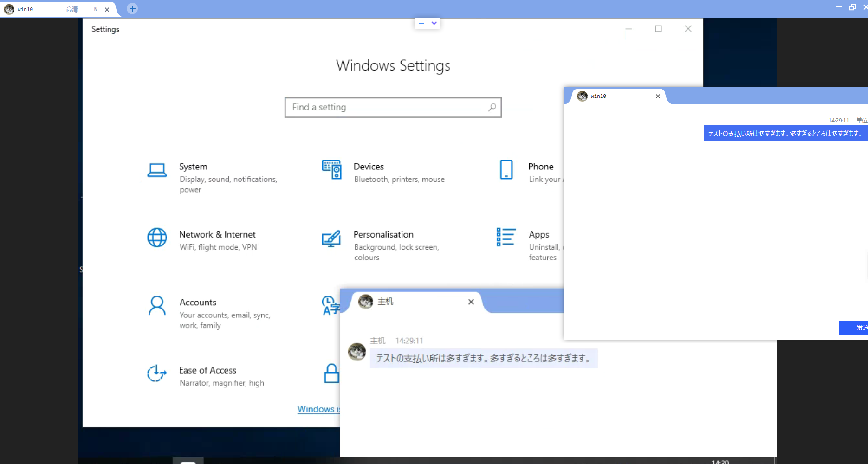Open the Phone settings icon
This screenshot has height=464, width=868.
tap(506, 170)
